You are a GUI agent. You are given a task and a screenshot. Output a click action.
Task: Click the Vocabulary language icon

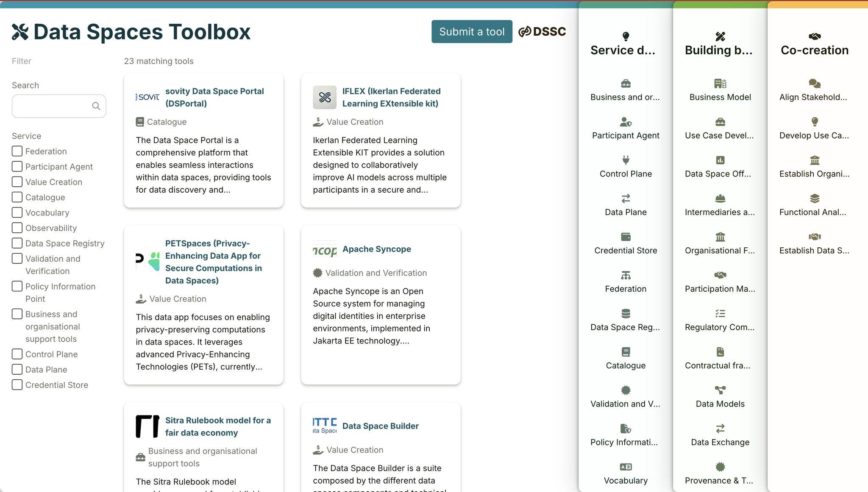tap(626, 467)
